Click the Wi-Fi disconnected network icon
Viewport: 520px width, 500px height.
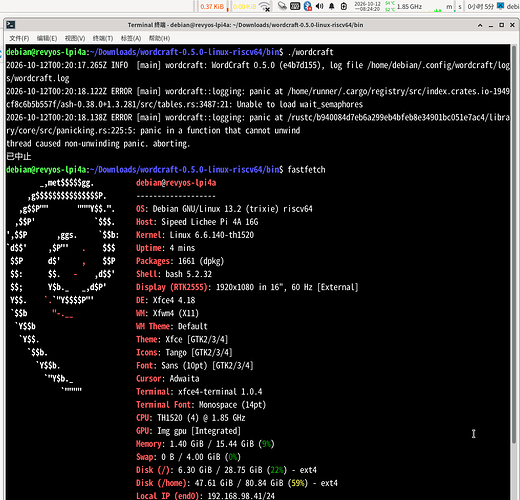[265, 6]
